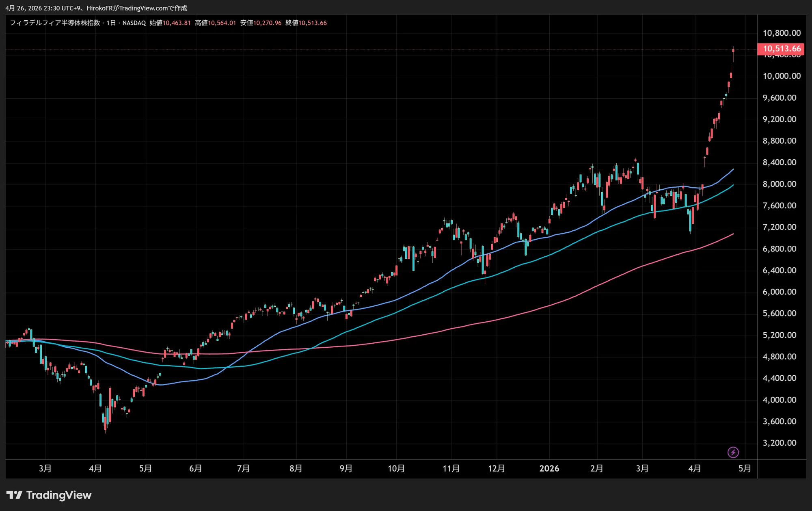Select the フィラデルフィア半導体株指数 symbol title
Image resolution: width=812 pixels, height=511 pixels.
tap(55, 23)
